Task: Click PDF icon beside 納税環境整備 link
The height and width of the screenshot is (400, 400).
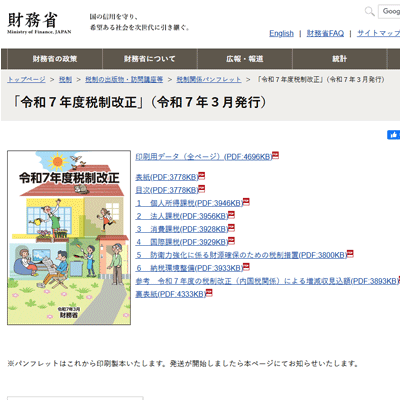Action: pos(246,267)
